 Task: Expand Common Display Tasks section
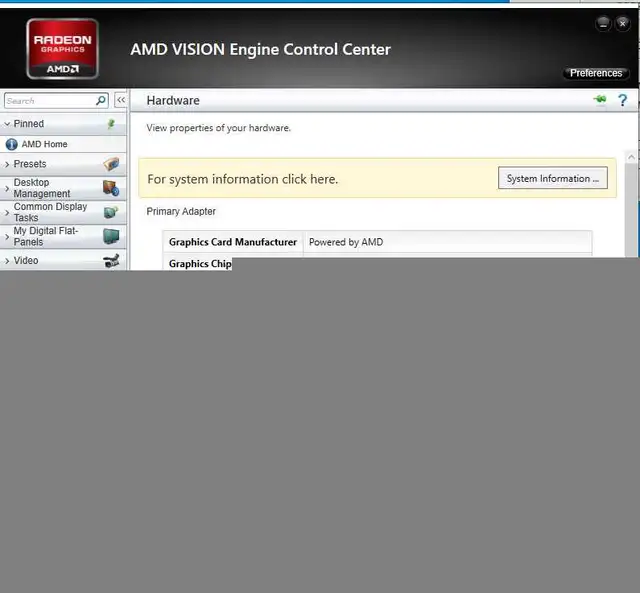click(x=7, y=212)
